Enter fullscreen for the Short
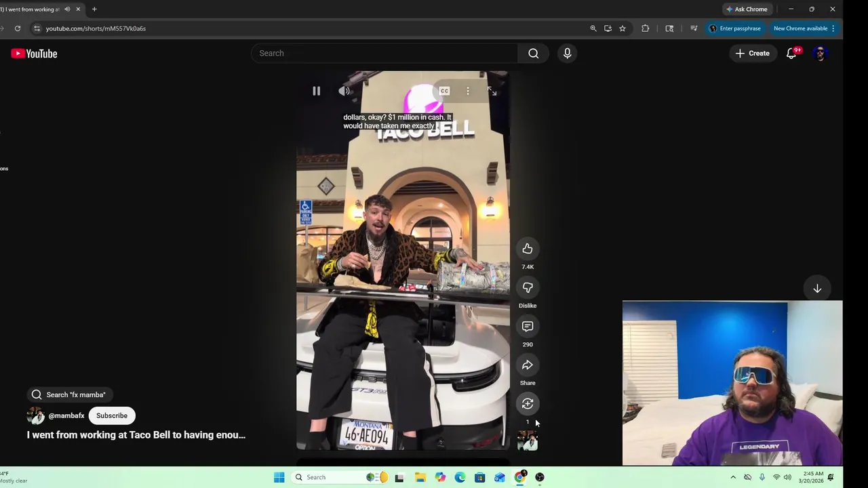 point(492,91)
